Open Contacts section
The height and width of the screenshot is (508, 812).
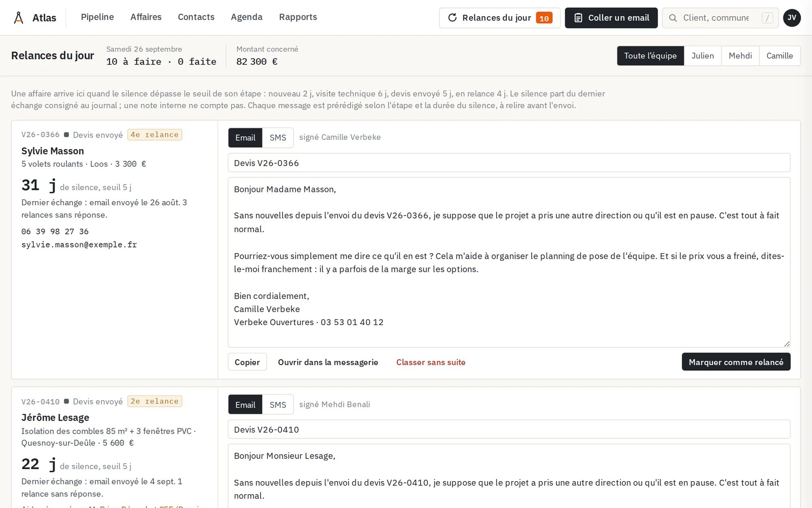pyautogui.click(x=196, y=17)
